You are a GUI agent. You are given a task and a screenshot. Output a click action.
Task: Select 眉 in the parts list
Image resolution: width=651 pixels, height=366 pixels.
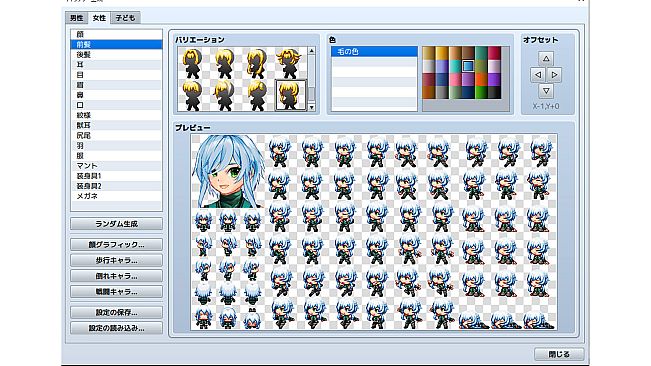point(116,85)
